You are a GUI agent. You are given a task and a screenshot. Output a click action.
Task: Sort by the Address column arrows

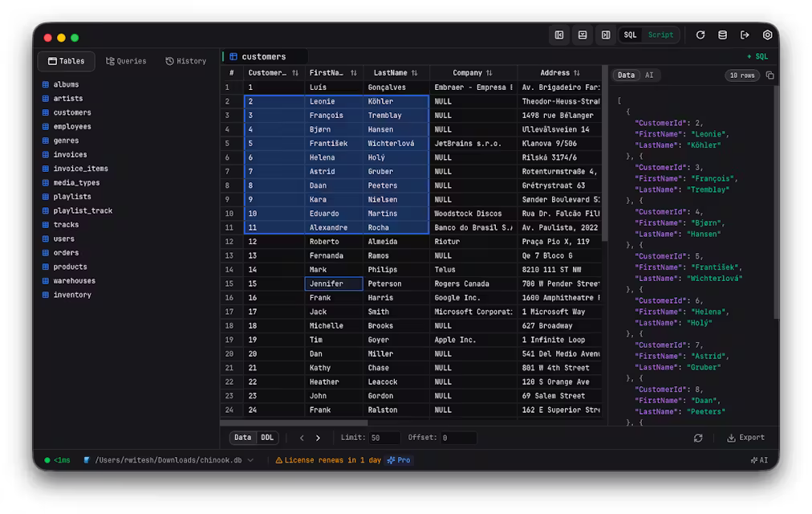click(577, 73)
